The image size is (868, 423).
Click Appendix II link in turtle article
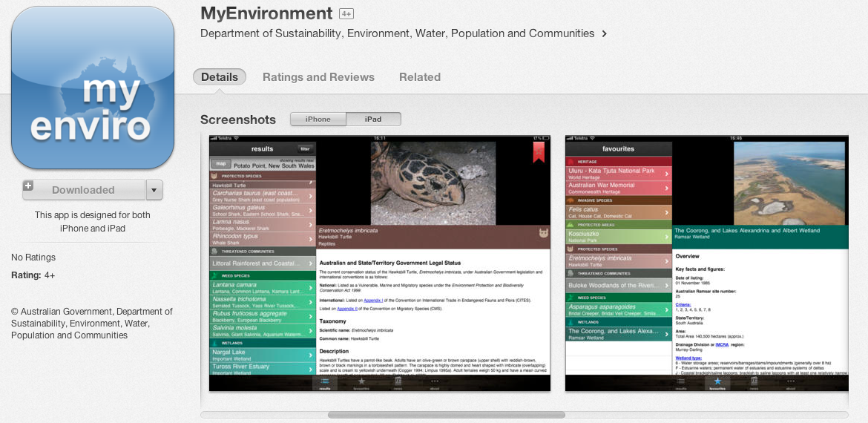347,309
